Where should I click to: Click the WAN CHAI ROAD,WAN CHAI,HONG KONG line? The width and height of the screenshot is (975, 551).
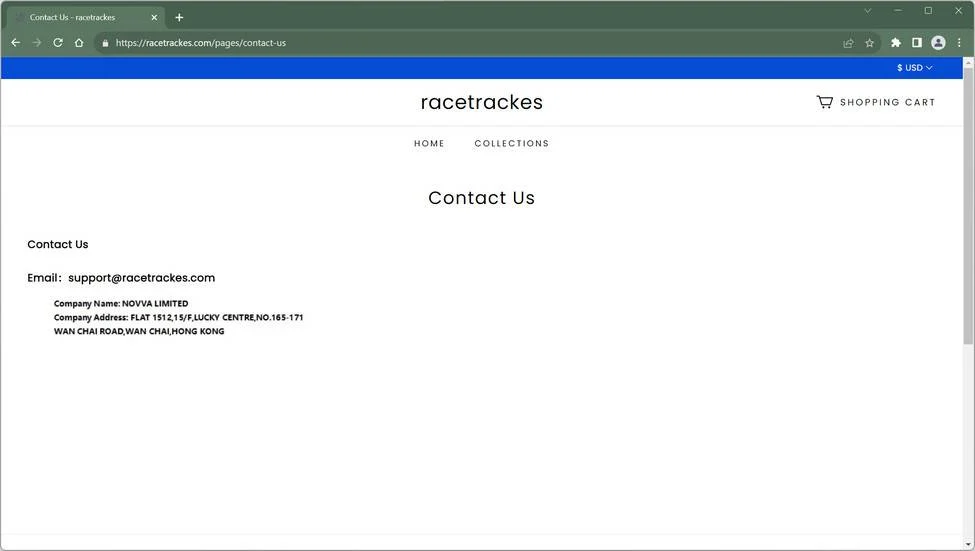click(139, 331)
